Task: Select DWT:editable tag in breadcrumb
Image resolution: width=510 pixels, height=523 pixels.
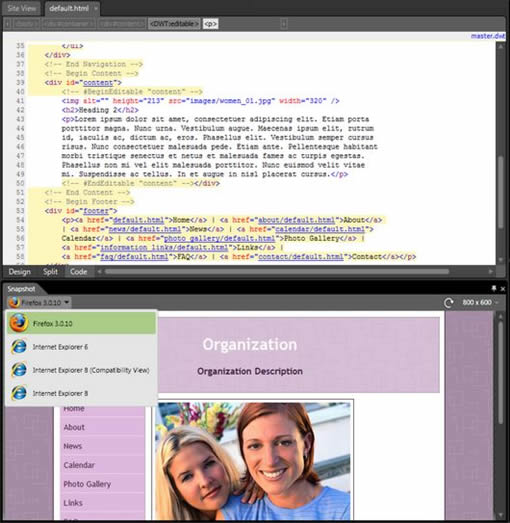Action: point(174,24)
